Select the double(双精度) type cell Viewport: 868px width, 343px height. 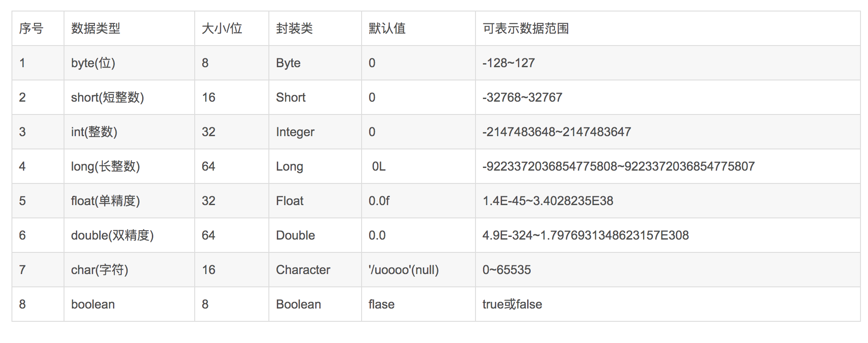click(x=113, y=236)
